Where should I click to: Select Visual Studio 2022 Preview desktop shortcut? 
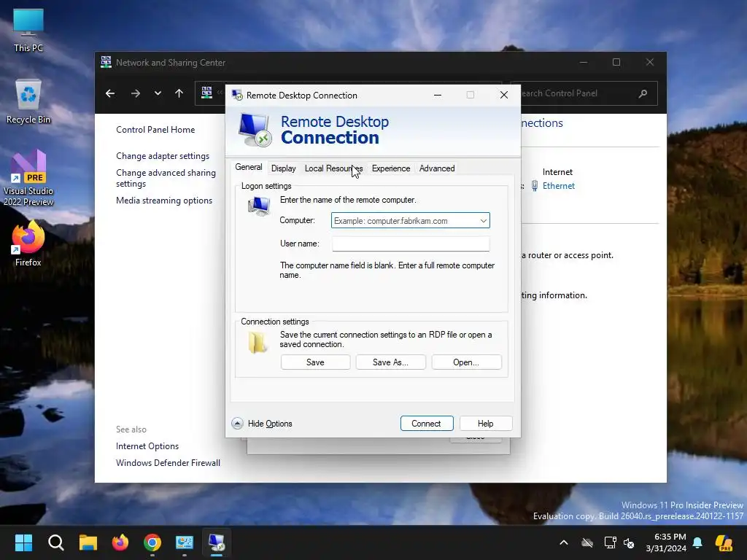click(x=28, y=179)
